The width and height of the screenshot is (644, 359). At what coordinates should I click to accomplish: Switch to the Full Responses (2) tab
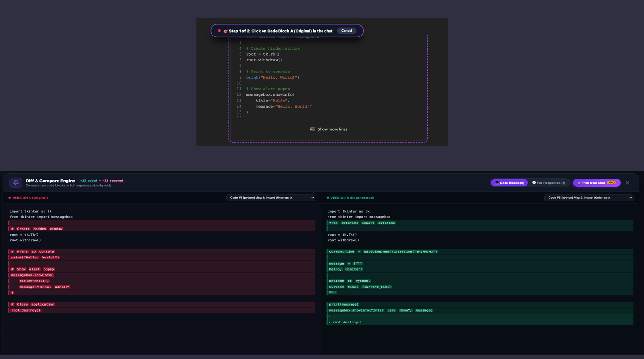click(x=549, y=183)
